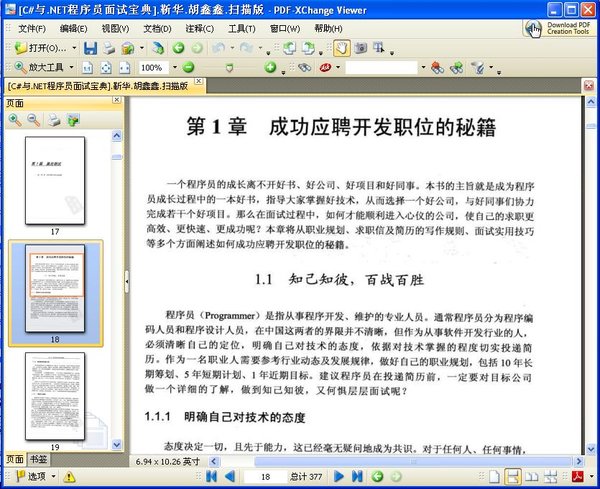
Task: Open the 文档(D) menu
Action: [x=157, y=28]
